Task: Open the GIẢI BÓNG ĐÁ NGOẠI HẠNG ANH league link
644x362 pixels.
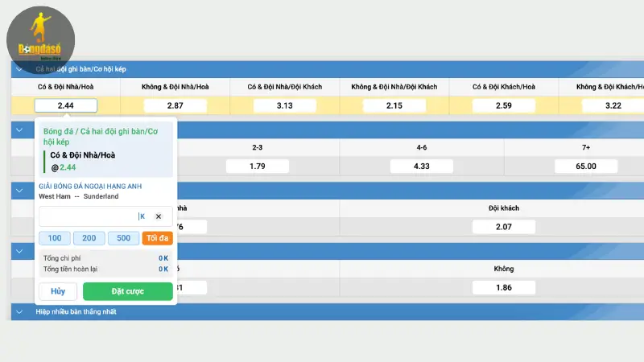Action: click(90, 186)
